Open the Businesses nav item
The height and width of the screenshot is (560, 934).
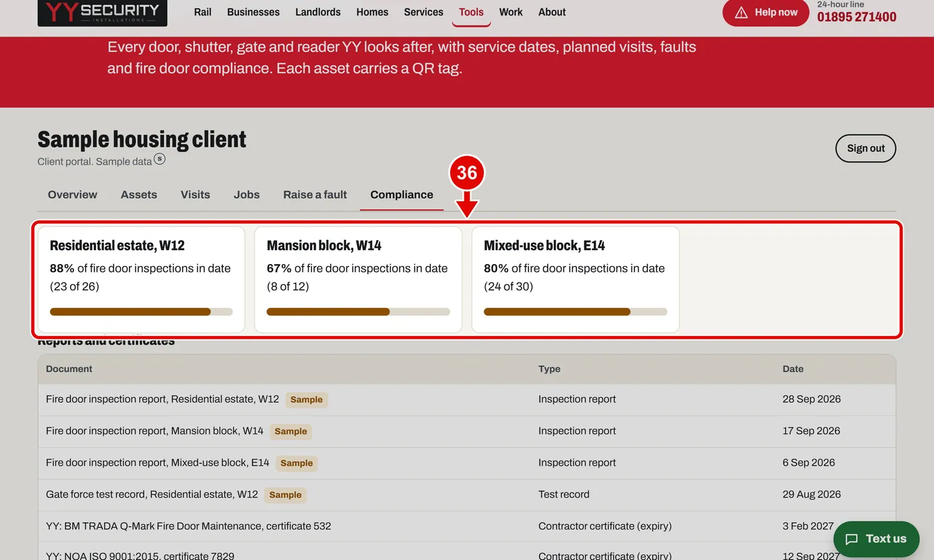pos(254,12)
